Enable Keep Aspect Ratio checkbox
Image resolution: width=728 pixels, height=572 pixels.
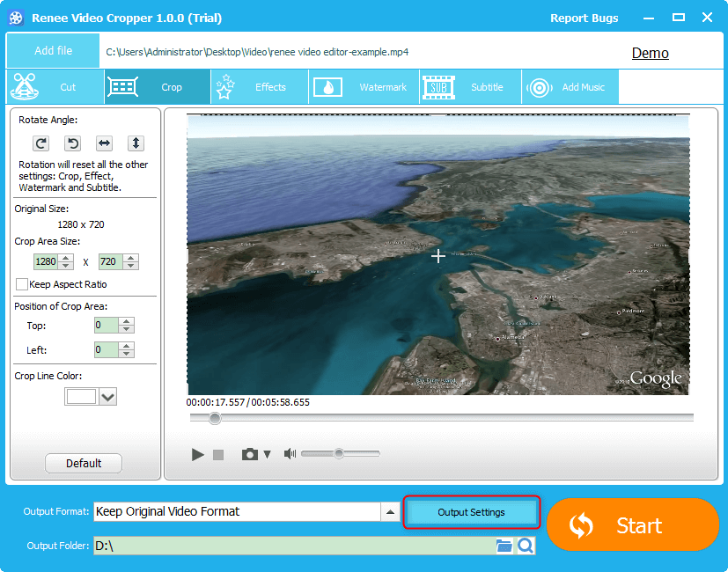[22, 284]
